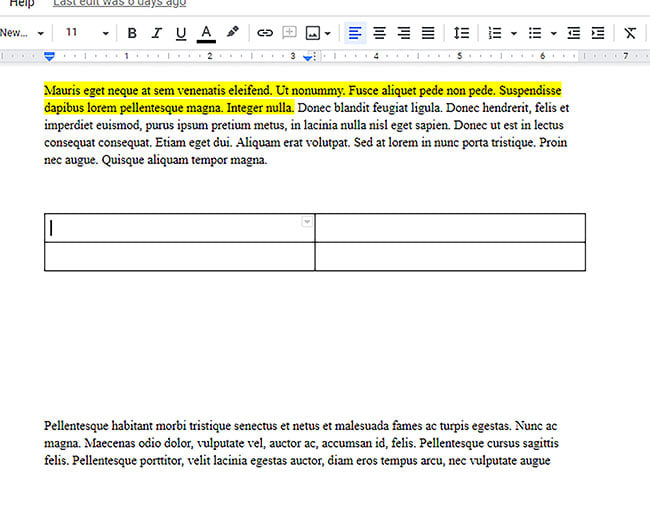Align text right
This screenshot has height=507, width=650.
pyautogui.click(x=404, y=33)
